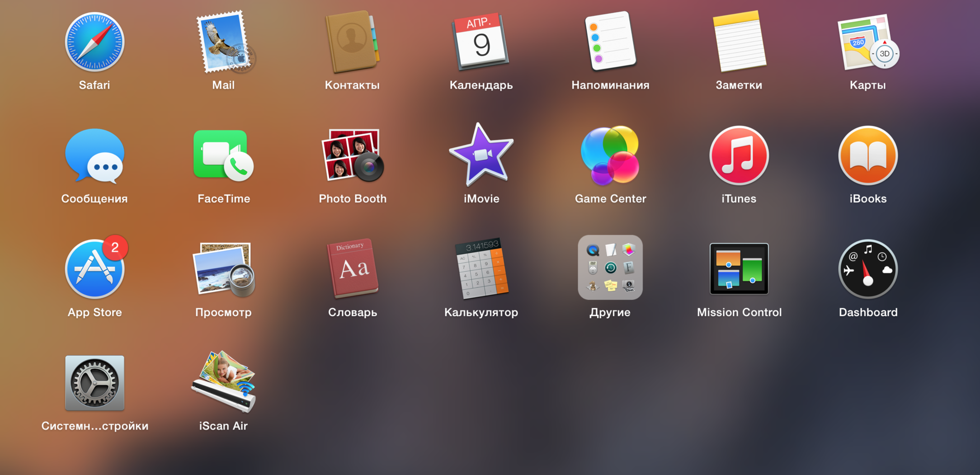Image resolution: width=980 pixels, height=475 pixels.
Task: Launch the Напоминания reminders icon
Action: pos(610,41)
